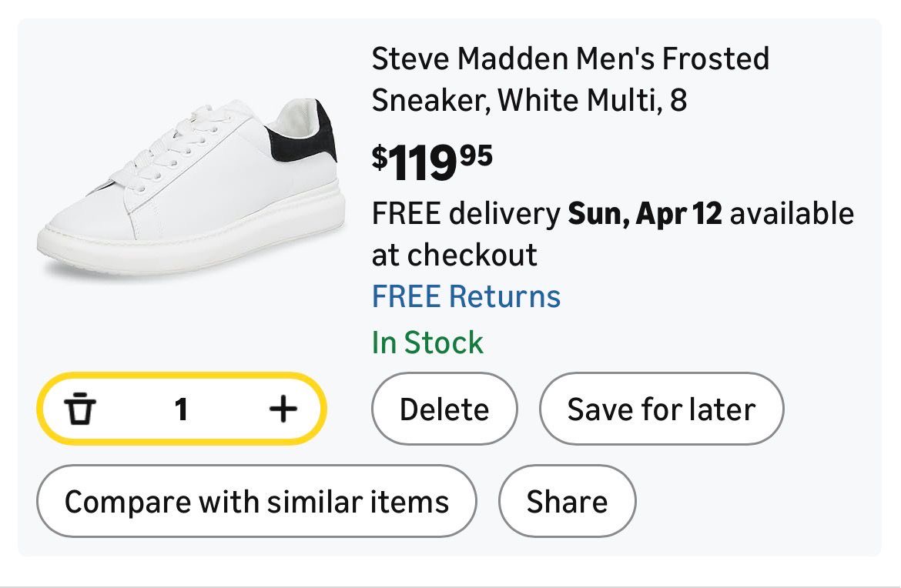Increase quantity with the plus icon

283,409
